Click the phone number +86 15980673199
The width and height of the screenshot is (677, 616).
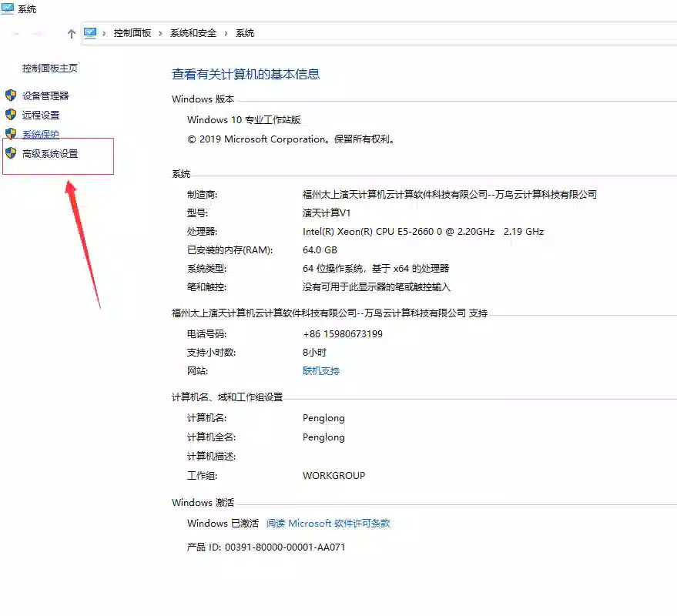point(343,334)
